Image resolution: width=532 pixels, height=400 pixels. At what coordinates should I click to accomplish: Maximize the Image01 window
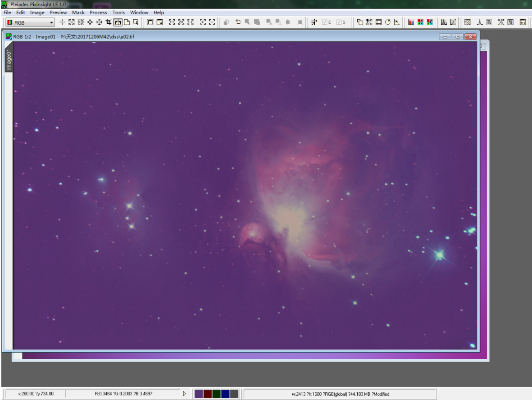[x=457, y=37]
